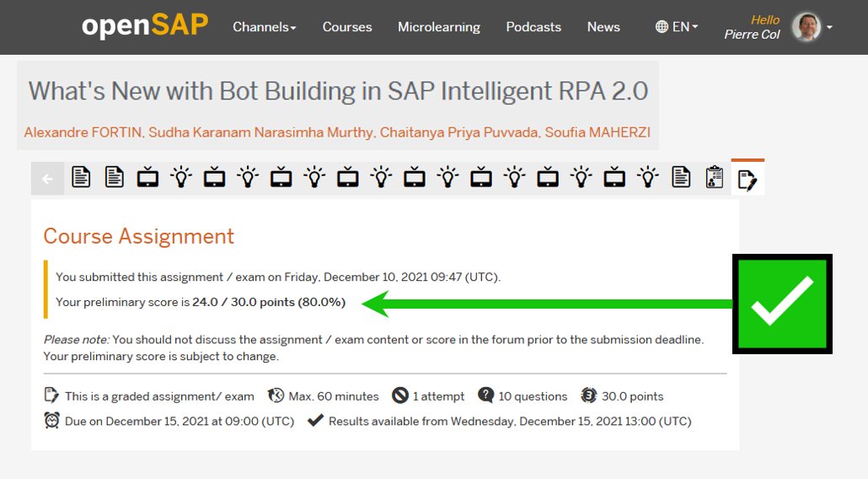This screenshot has width=868, height=479.
Task: Click the score text 24.0 / 30.0 points (80.0%)
Action: 269,303
